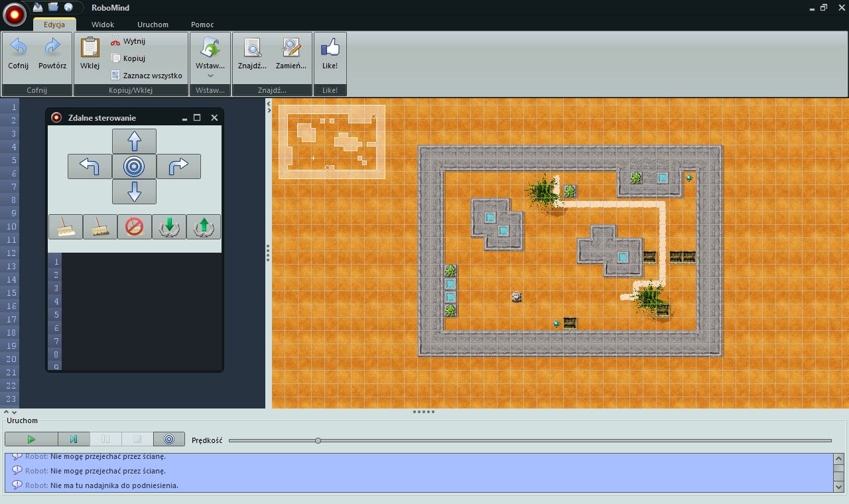Image resolution: width=849 pixels, height=504 pixels.
Task: Turn robot right in remote control
Action: [x=178, y=166]
